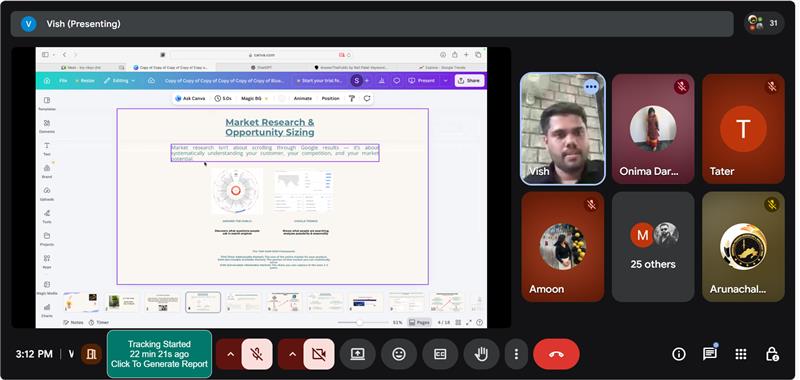Unmute the microphone in Meet controls

257,354
